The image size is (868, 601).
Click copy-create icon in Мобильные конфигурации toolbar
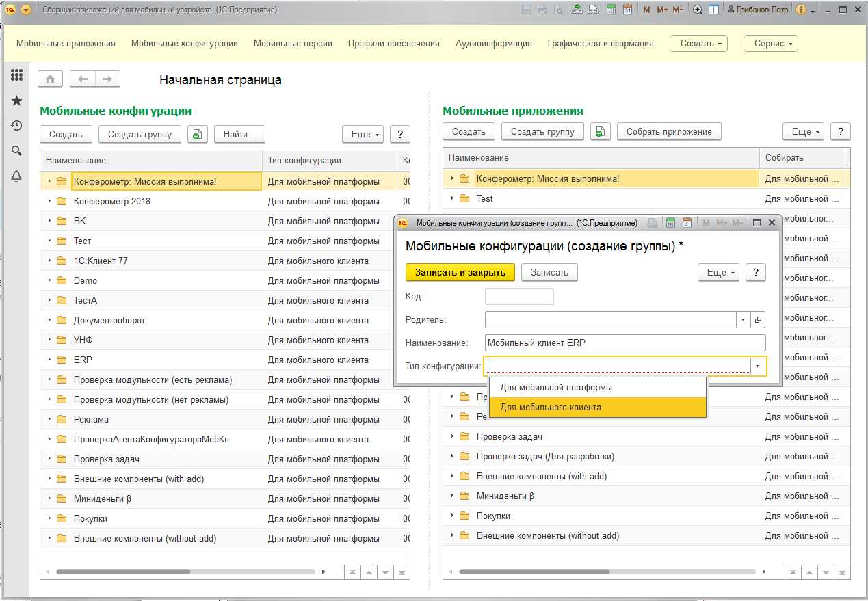(197, 135)
